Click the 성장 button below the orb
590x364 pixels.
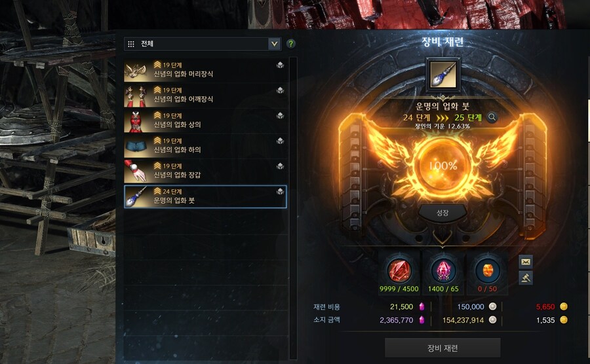click(442, 213)
